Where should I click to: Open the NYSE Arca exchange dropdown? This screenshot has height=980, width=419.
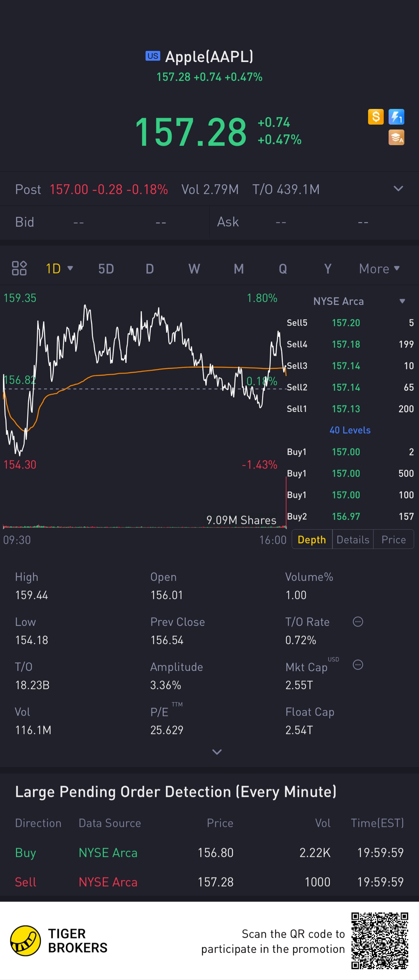[x=402, y=301]
